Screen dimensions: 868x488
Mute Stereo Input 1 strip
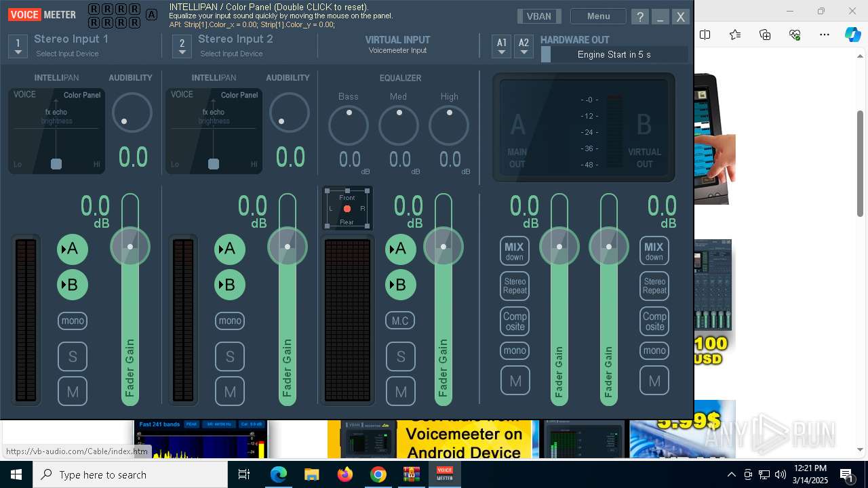[x=73, y=392]
